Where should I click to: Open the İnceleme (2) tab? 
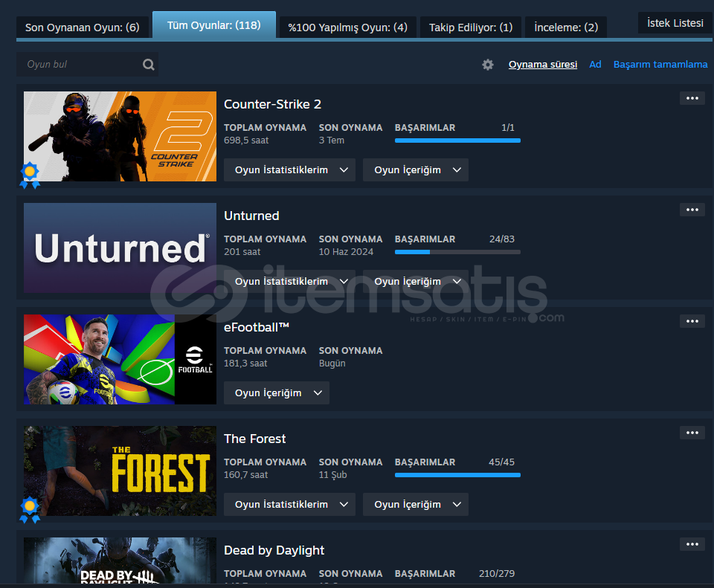tap(566, 28)
